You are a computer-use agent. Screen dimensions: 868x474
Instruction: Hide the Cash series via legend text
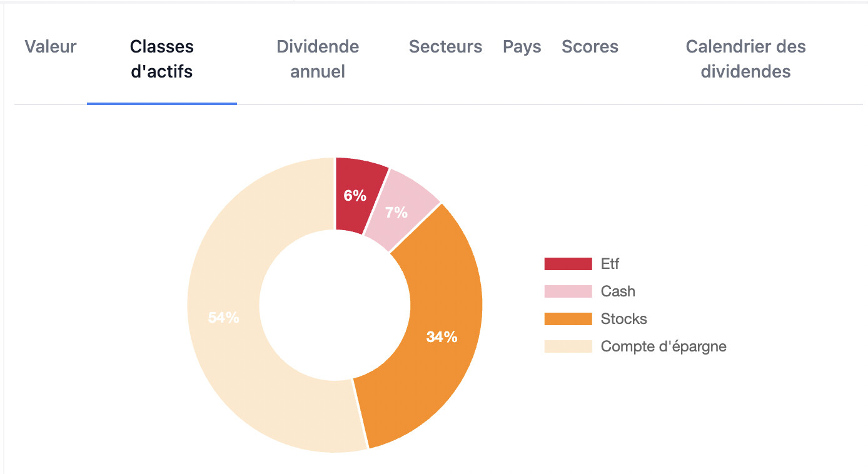point(618,291)
